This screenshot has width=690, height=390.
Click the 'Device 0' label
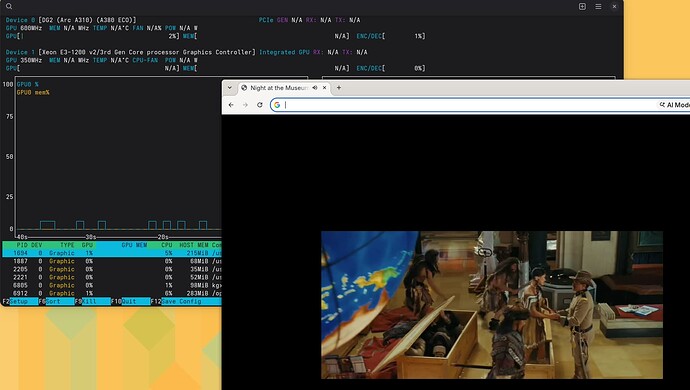20,20
